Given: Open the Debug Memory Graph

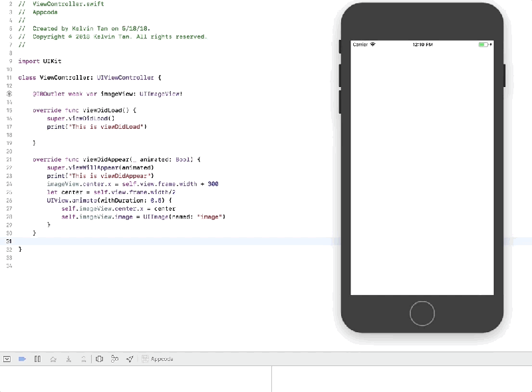Looking at the screenshot, I should pyautogui.click(x=115, y=359).
